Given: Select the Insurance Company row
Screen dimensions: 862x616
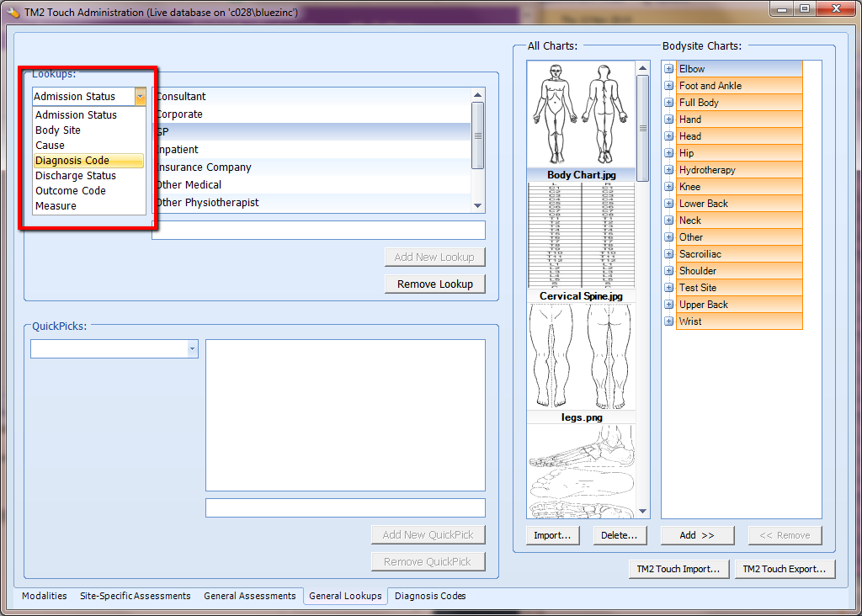Looking at the screenshot, I should tap(311, 167).
